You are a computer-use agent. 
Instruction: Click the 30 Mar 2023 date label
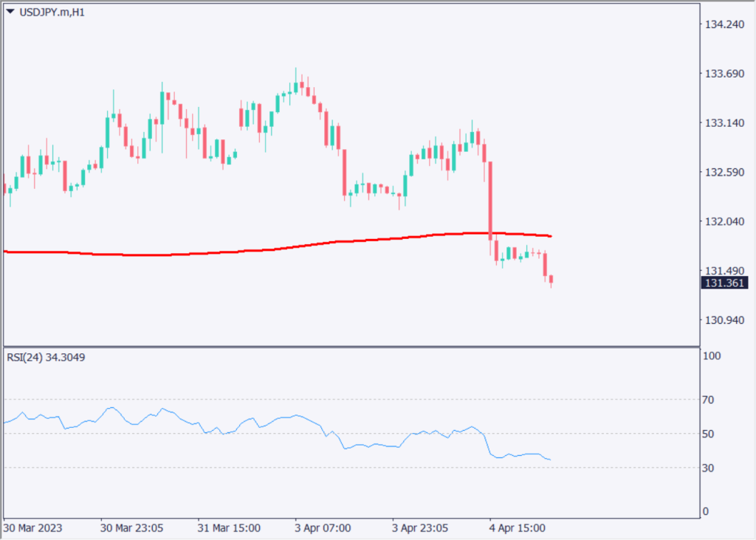pyautogui.click(x=33, y=528)
